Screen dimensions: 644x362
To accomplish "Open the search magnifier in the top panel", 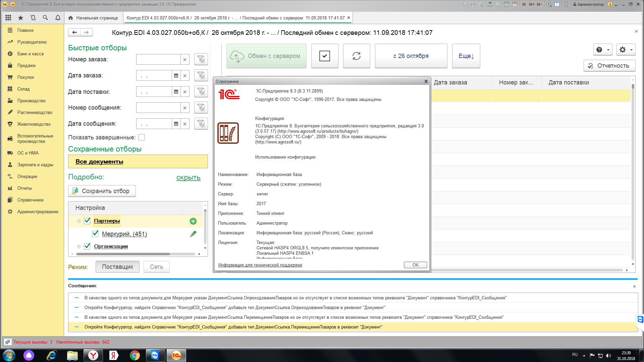I will [45, 18].
